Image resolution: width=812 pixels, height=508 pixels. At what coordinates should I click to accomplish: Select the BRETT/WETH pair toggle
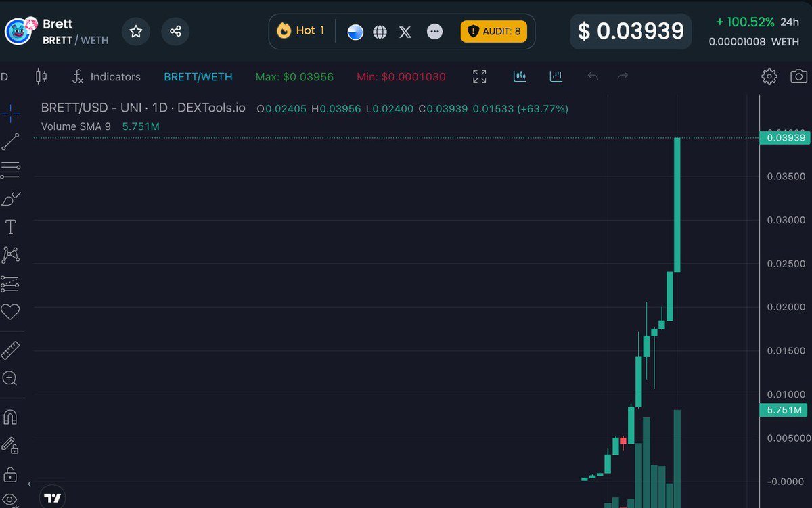click(198, 76)
